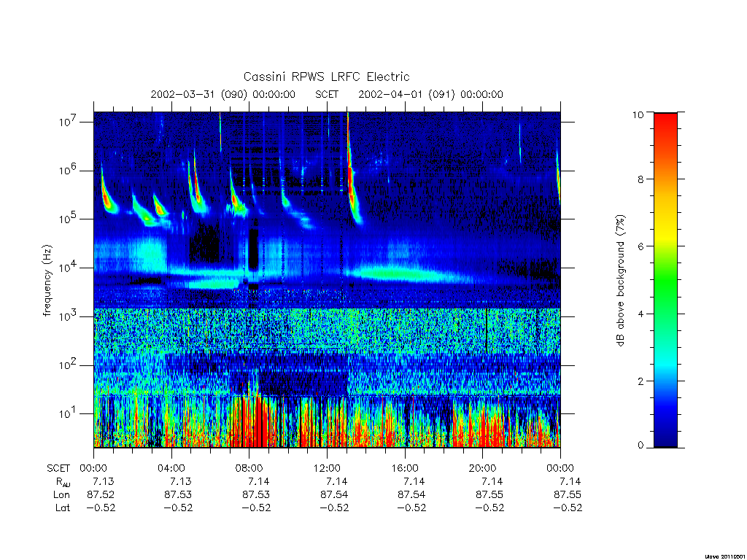
Task: Click the 08:00 time tick label
Action: pos(249,469)
